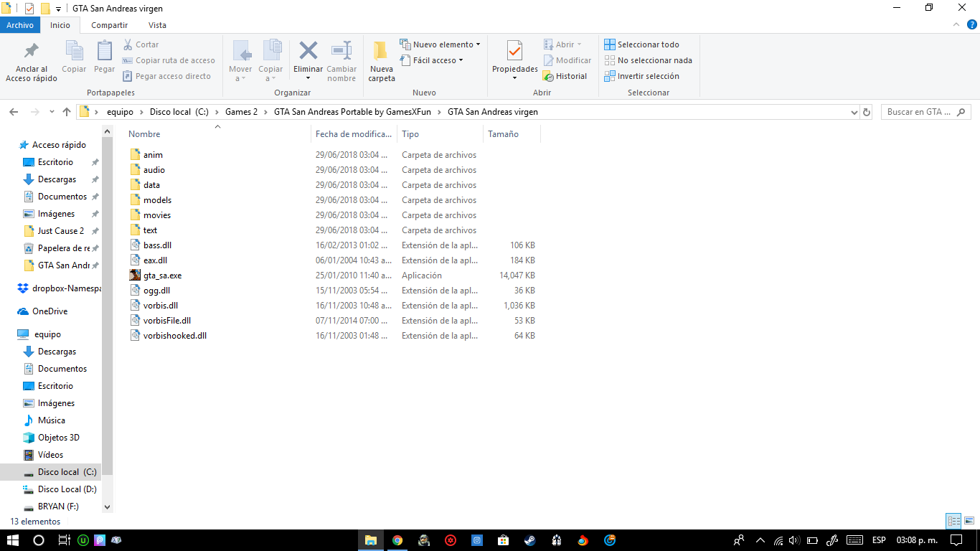
Task: Open the Nuevo elemento dropdown
Action: 440,44
